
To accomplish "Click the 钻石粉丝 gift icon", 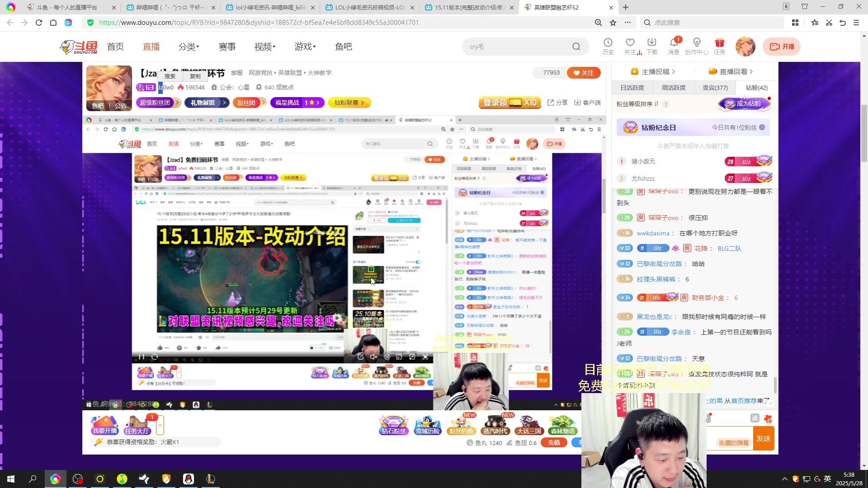I will pos(394,425).
